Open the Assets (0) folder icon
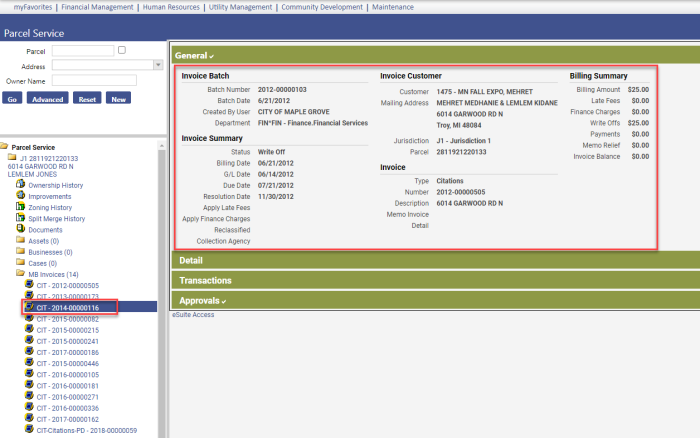 [x=21, y=240]
